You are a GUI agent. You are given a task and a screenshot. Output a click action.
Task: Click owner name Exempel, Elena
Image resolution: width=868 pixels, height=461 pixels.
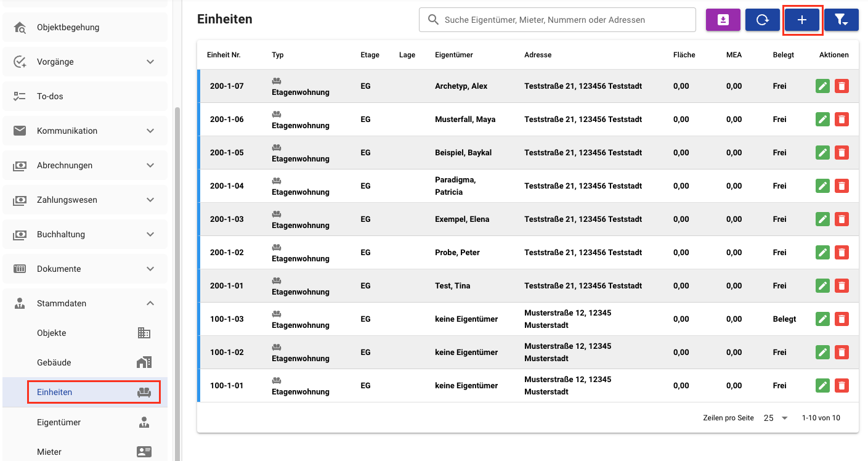(x=461, y=219)
